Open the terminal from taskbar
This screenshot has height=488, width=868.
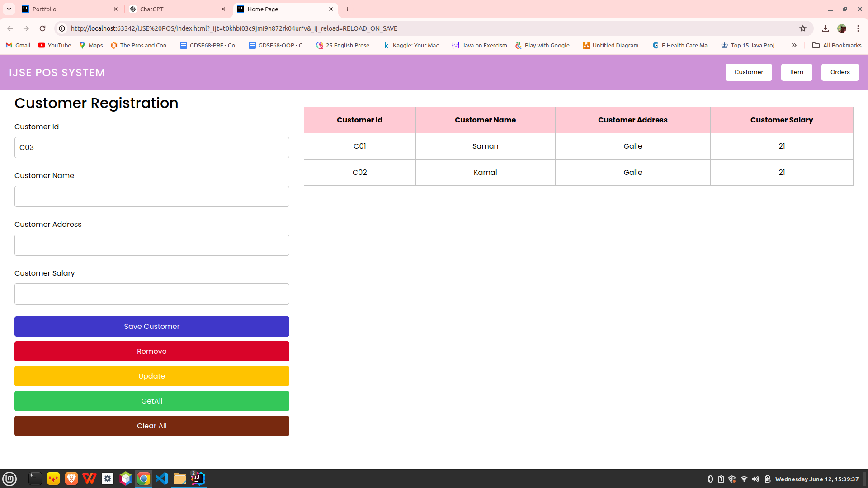35,479
